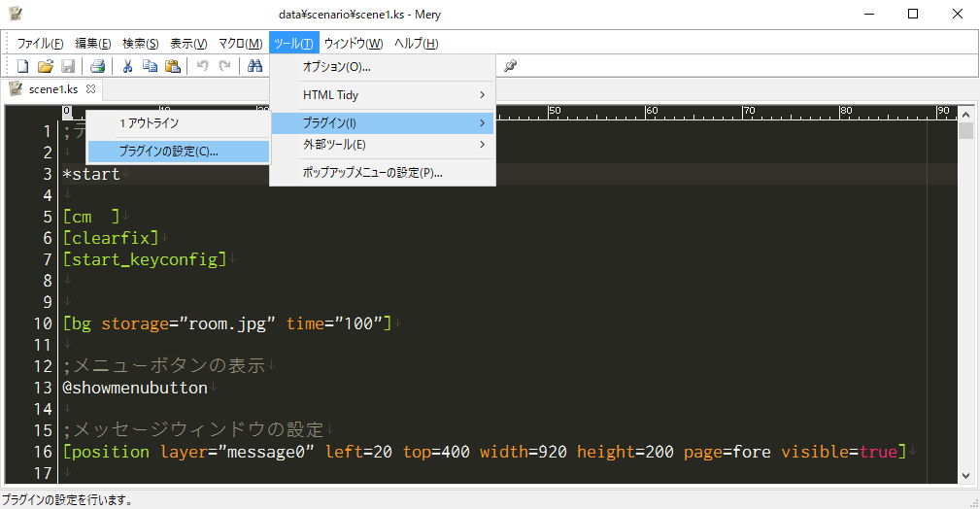Click the ;メニューボタンの表示 comment
This screenshot has height=509, width=980.
(x=164, y=366)
